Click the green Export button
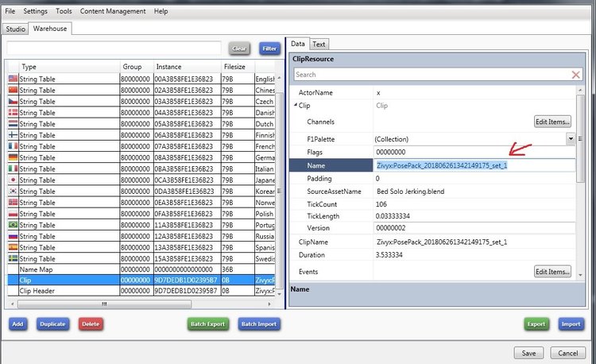Viewport: 596px width, 364px height. (x=536, y=324)
